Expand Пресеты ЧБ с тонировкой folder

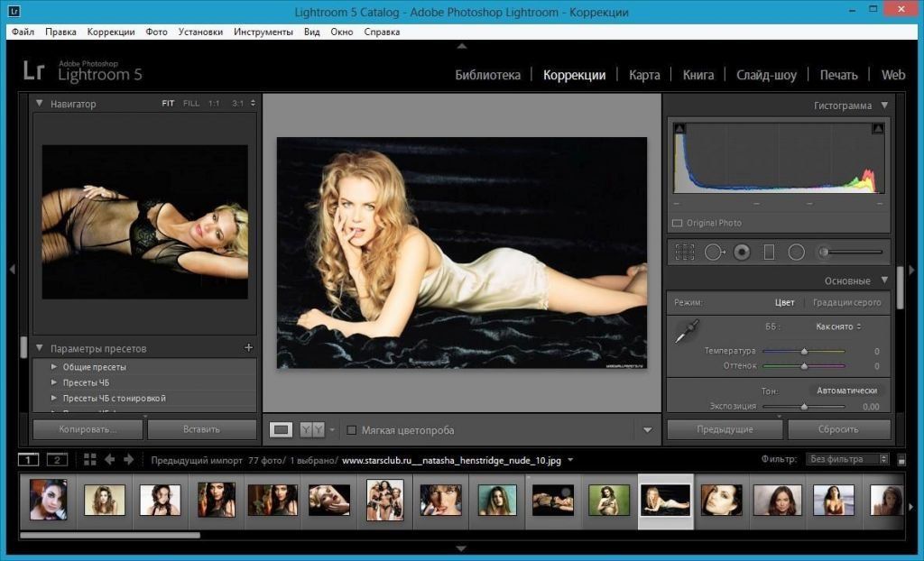(x=53, y=398)
